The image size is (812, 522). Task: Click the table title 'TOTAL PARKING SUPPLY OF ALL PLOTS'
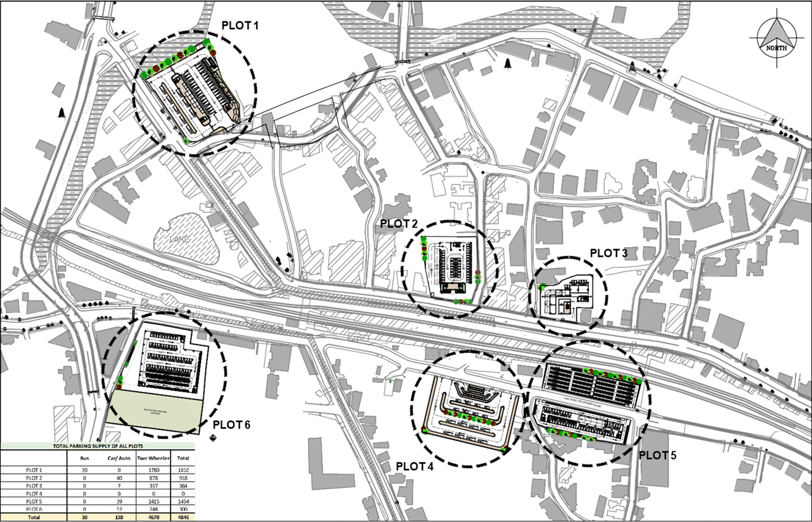98,446
